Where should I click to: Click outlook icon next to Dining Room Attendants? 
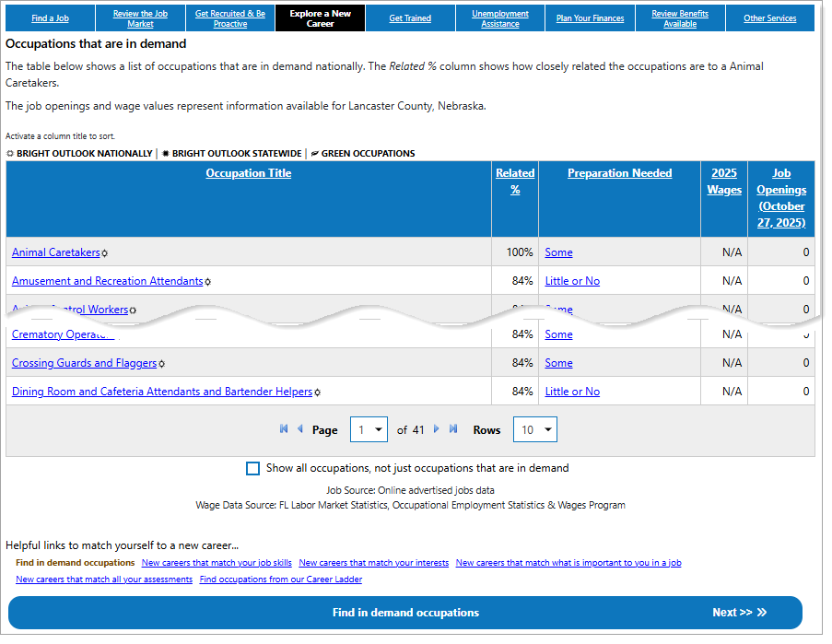pyautogui.click(x=318, y=392)
